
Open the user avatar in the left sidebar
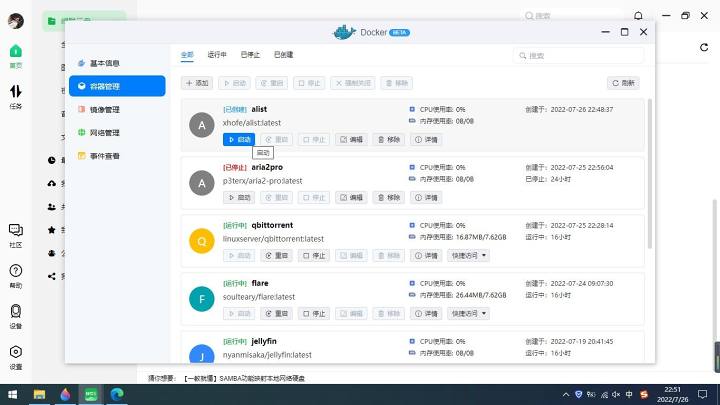click(16, 21)
